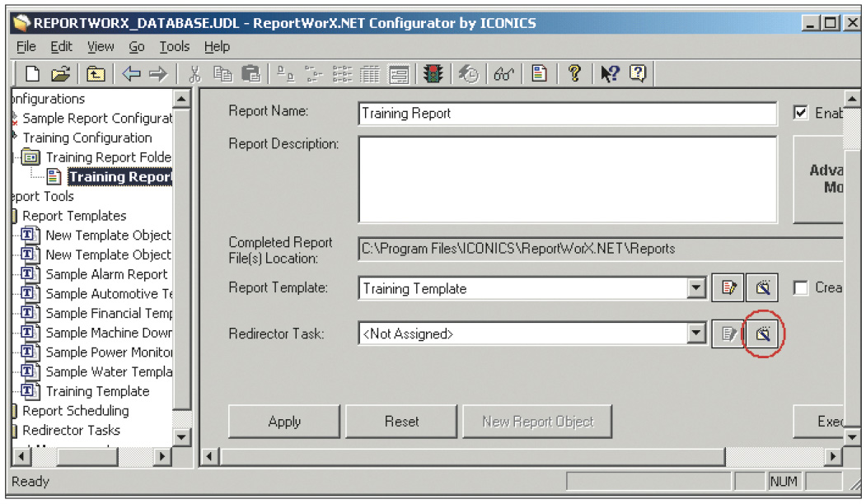The image size is (866, 504).
Task: Toggle the Enabled checkbox beside Report Name
Action: click(800, 113)
